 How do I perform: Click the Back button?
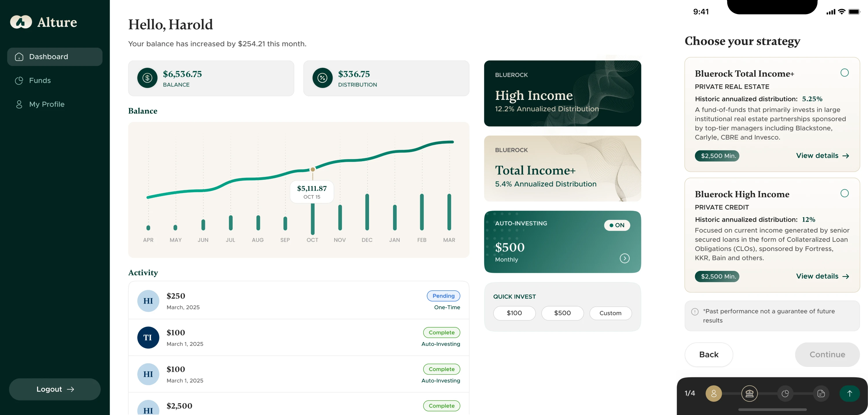coord(709,355)
